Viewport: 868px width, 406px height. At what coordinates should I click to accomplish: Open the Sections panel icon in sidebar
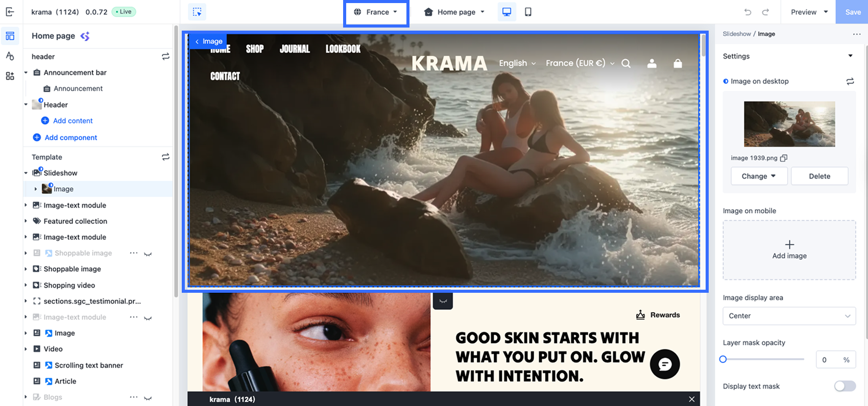(x=10, y=36)
